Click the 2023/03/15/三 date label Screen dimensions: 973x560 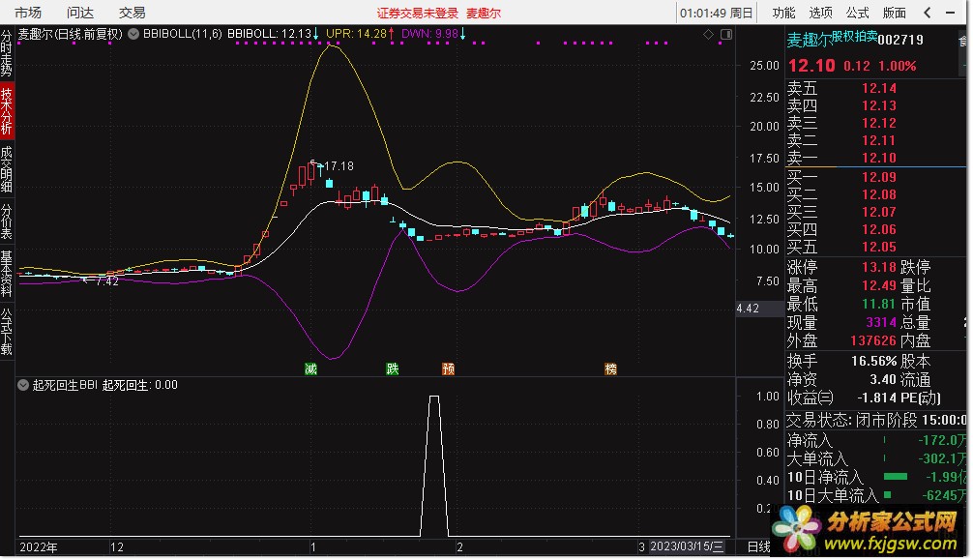point(687,546)
